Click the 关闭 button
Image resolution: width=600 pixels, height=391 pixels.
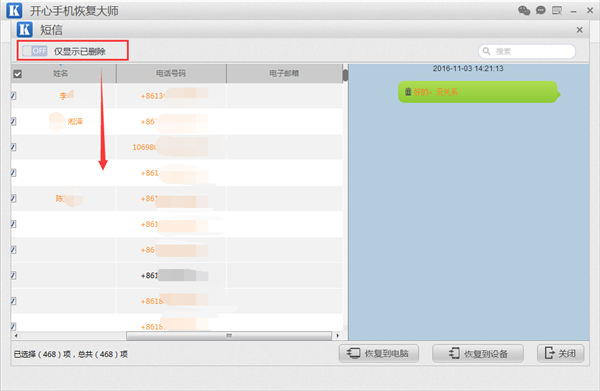point(561,353)
